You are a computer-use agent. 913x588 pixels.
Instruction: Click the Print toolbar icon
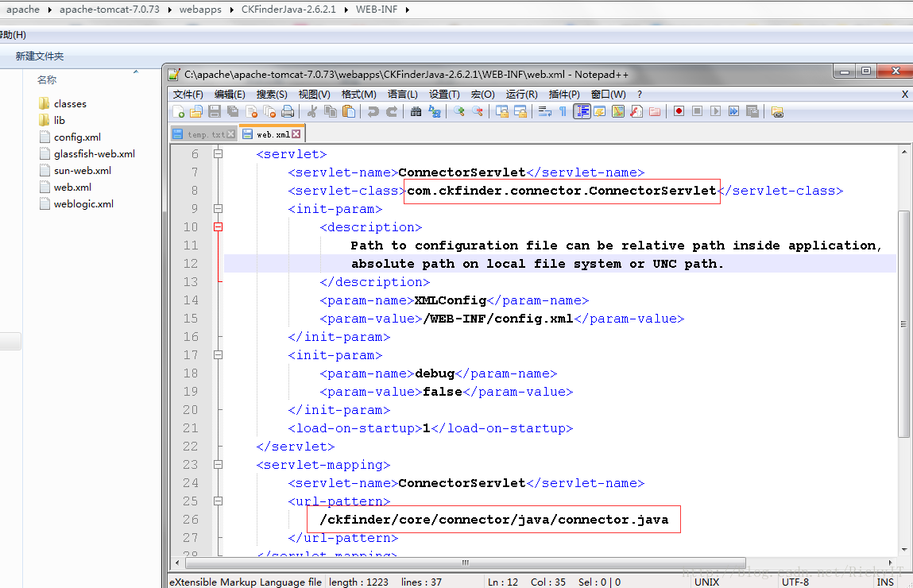coord(288,112)
